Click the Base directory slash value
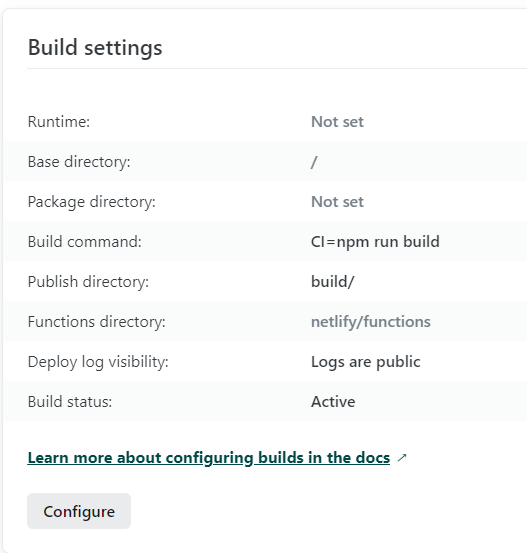The width and height of the screenshot is (527, 553). pyautogui.click(x=314, y=162)
